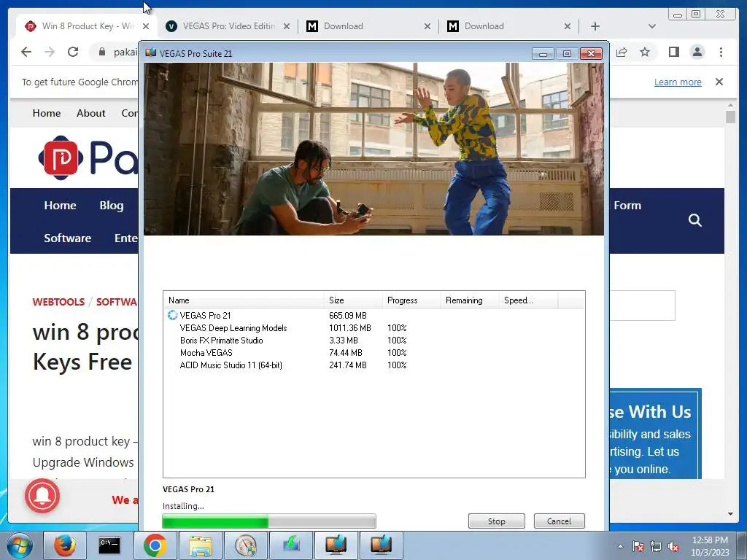Screen dimensions: 747x560
Task: Click the Learn more link in the Chrome infobar
Action: 678,82
